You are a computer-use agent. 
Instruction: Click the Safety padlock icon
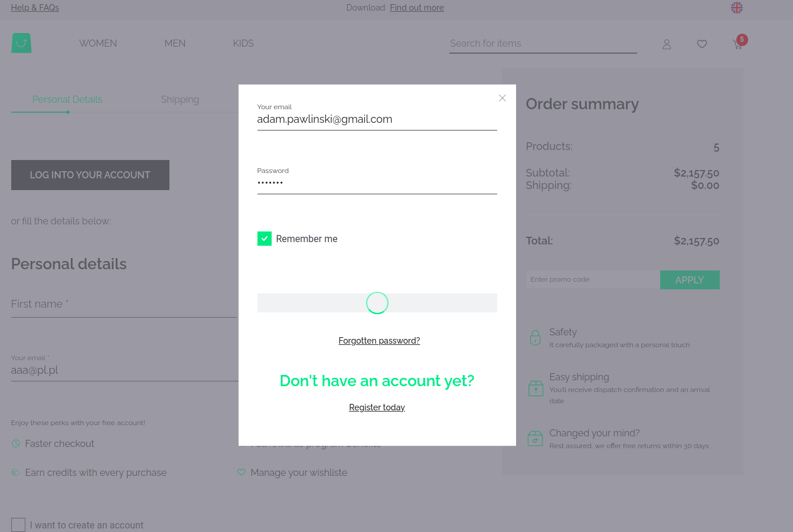tap(536, 337)
